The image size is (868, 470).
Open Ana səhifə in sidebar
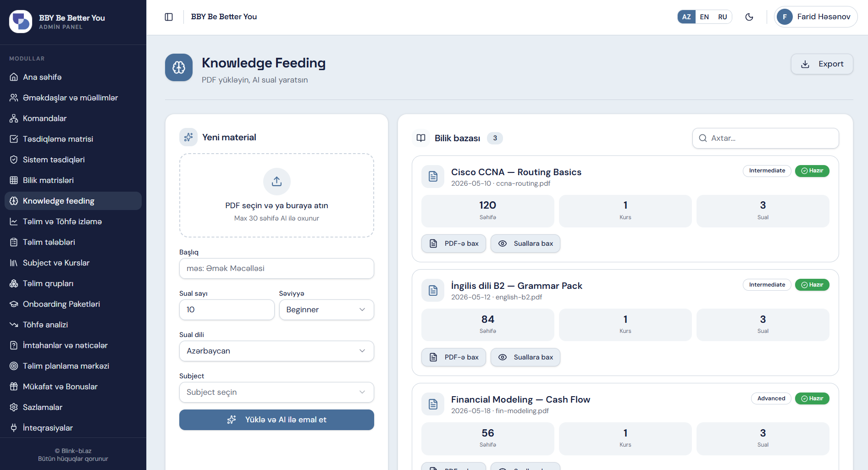click(73, 77)
